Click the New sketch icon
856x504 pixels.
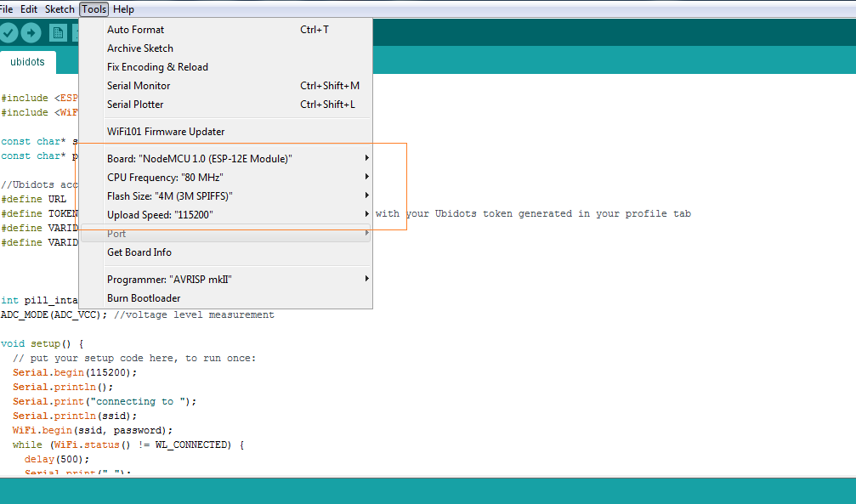(x=57, y=33)
